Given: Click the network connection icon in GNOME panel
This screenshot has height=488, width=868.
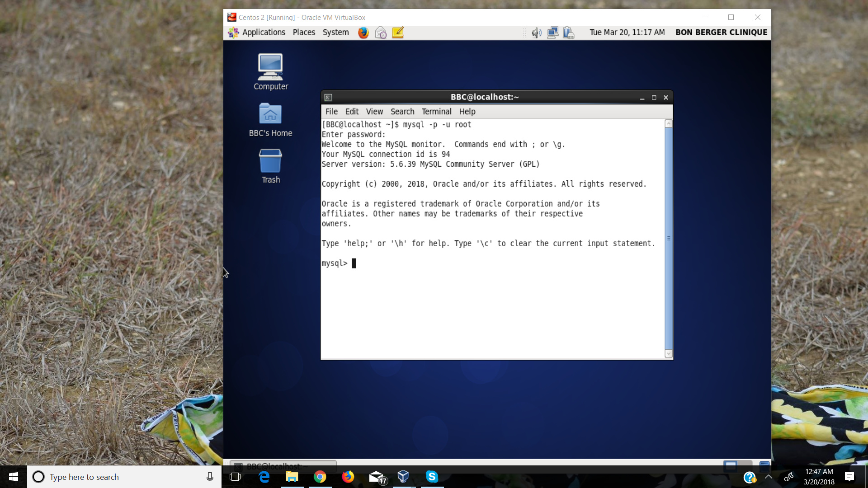Looking at the screenshot, I should (x=552, y=33).
